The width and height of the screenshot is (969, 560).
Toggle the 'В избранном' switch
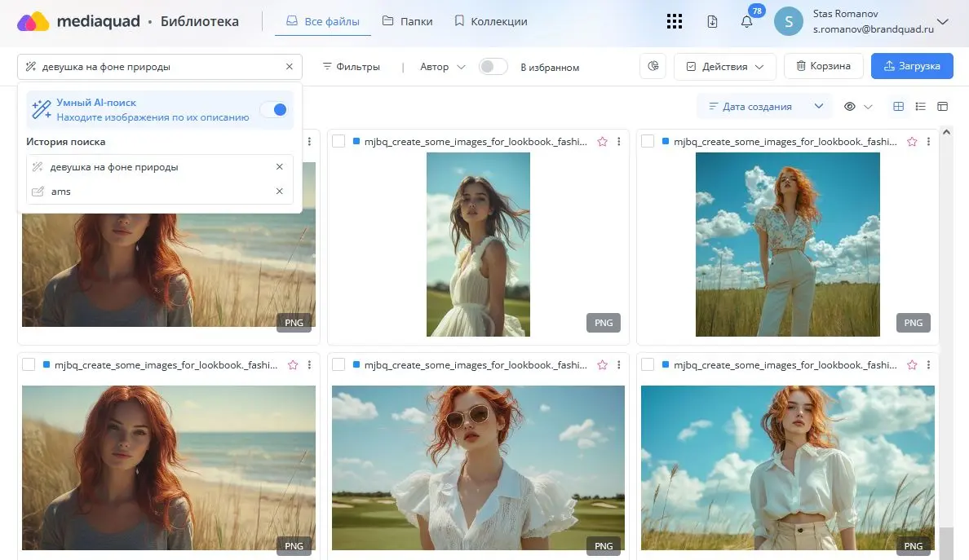pos(493,67)
